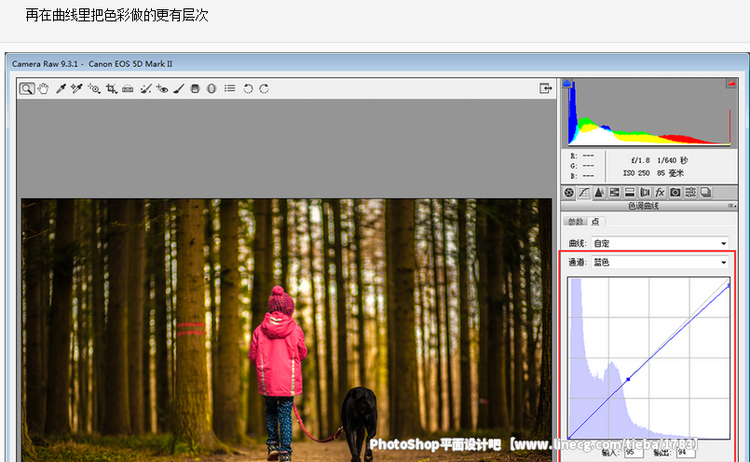Switch to the 点 curve tab
The width and height of the screenshot is (750, 462).
point(596,221)
